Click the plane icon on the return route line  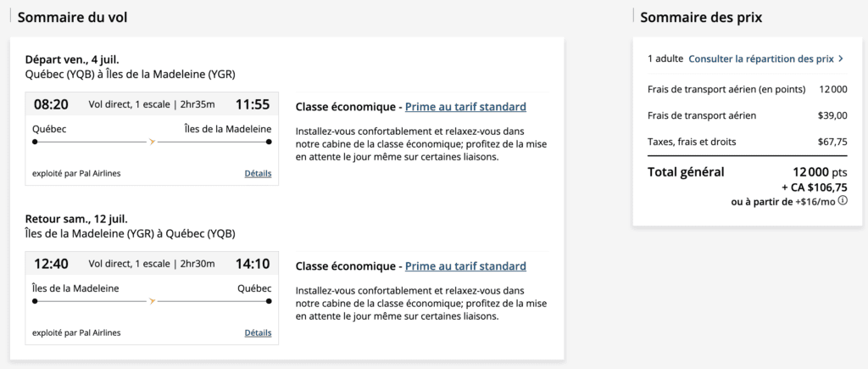153,301
